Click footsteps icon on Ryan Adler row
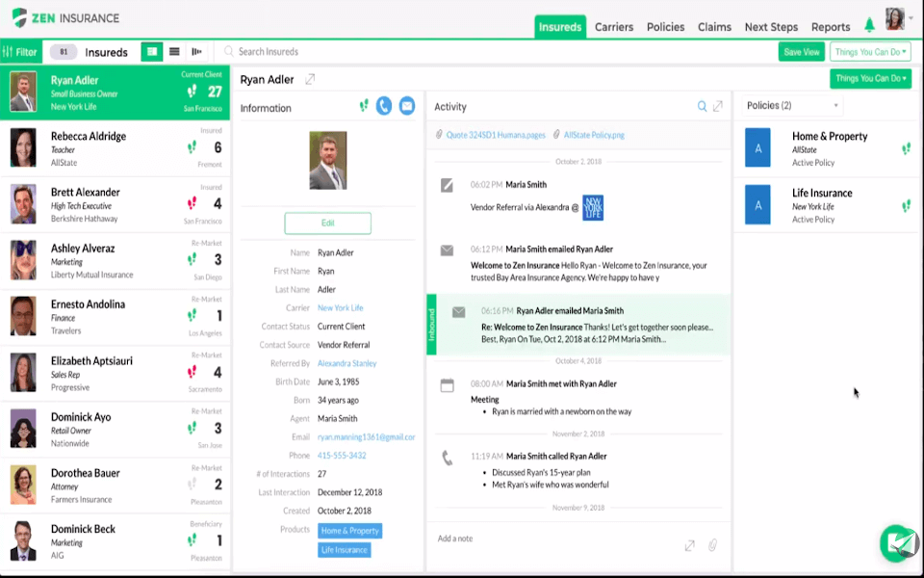Viewport: 924px width, 578px height. tap(192, 92)
